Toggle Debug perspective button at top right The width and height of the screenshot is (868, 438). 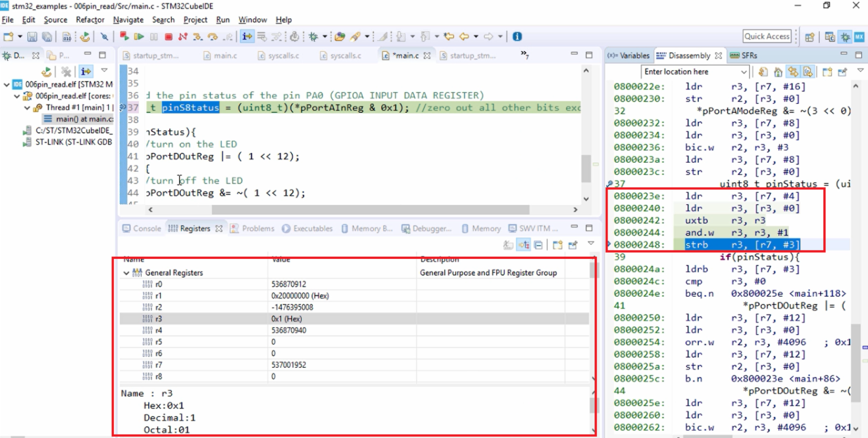[x=845, y=37]
